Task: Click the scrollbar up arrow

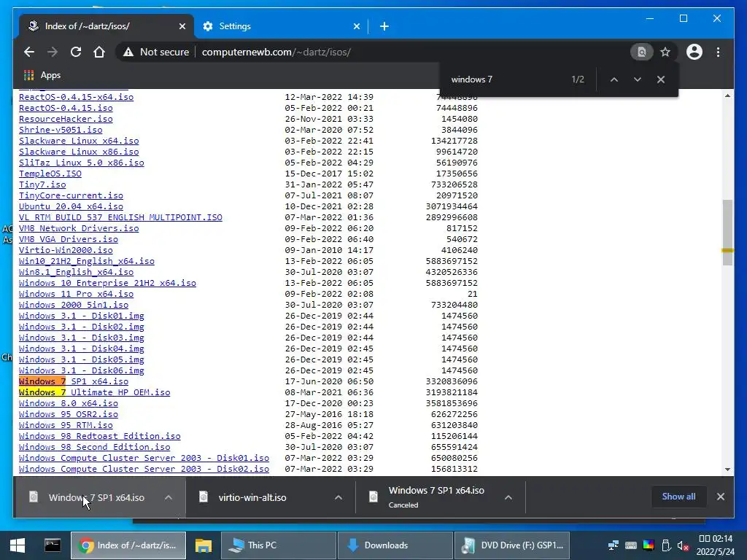Action: tap(727, 96)
